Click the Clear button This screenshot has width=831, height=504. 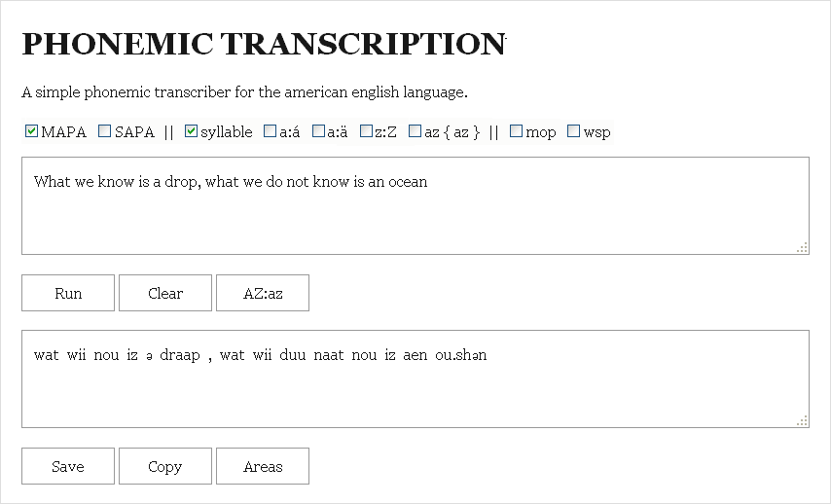click(x=165, y=293)
